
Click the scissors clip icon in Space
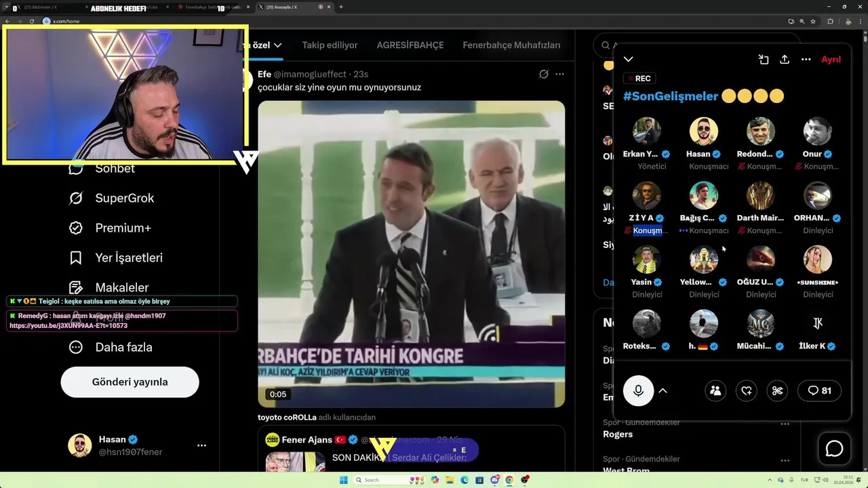(x=778, y=390)
